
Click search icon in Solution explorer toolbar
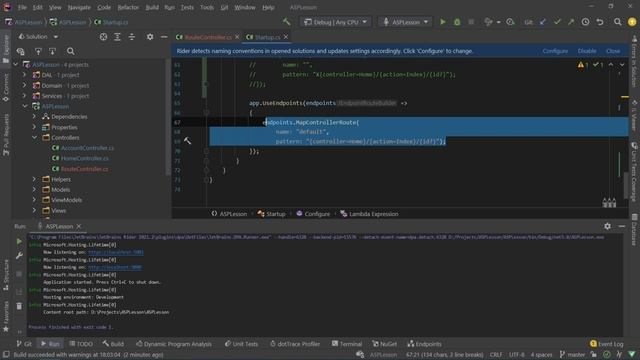pyautogui.click(x=71, y=51)
